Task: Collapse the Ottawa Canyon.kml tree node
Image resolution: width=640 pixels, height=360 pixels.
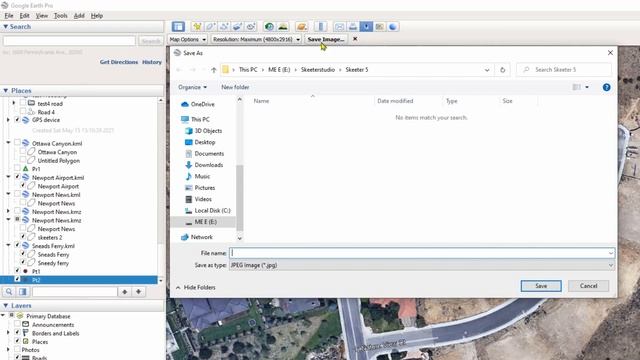Action: 8,143
